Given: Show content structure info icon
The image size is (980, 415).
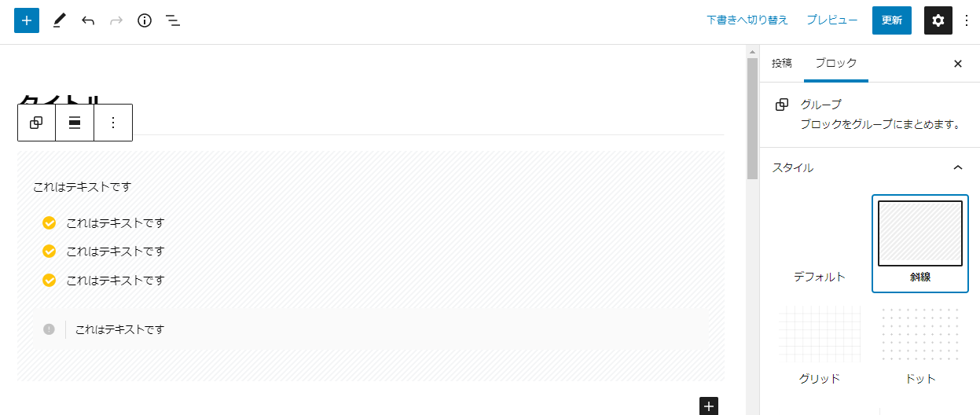Looking at the screenshot, I should click(145, 20).
